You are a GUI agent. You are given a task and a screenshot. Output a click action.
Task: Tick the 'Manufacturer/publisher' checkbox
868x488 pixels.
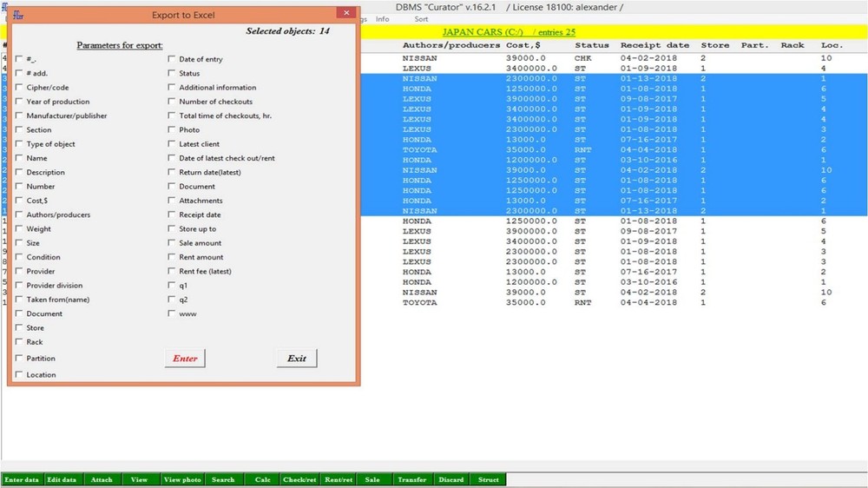tap(19, 115)
